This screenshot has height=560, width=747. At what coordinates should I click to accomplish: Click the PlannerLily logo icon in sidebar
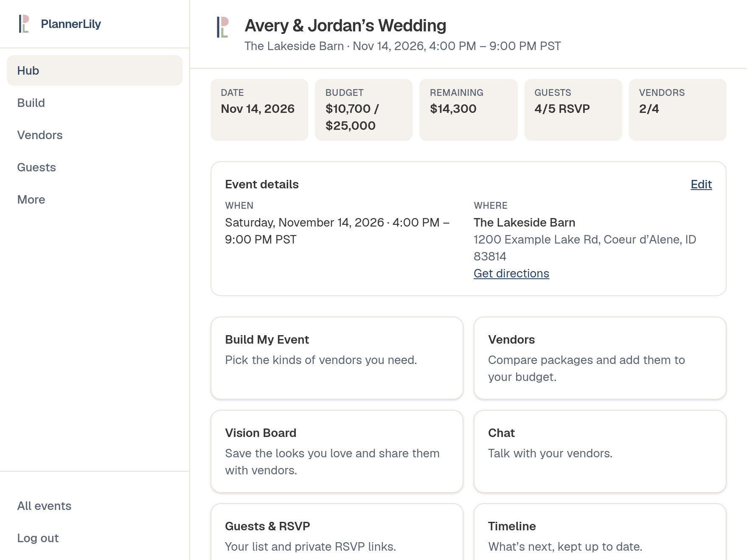click(24, 24)
